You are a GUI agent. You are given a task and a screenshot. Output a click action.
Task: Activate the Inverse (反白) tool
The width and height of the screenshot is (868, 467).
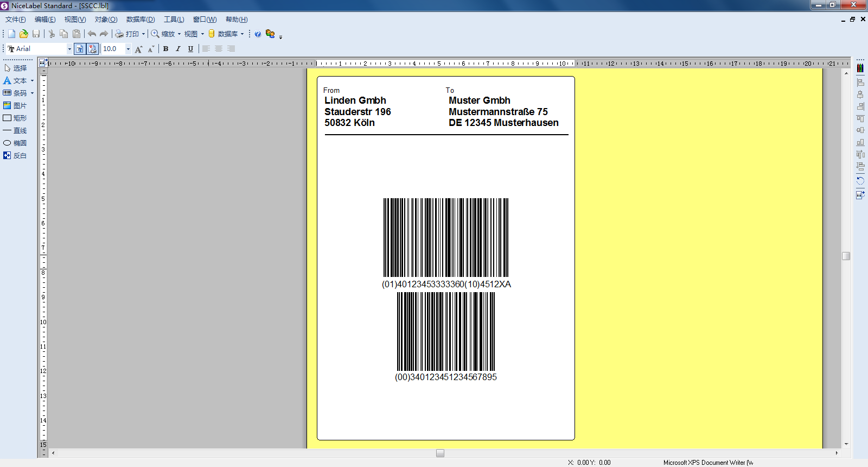15,155
